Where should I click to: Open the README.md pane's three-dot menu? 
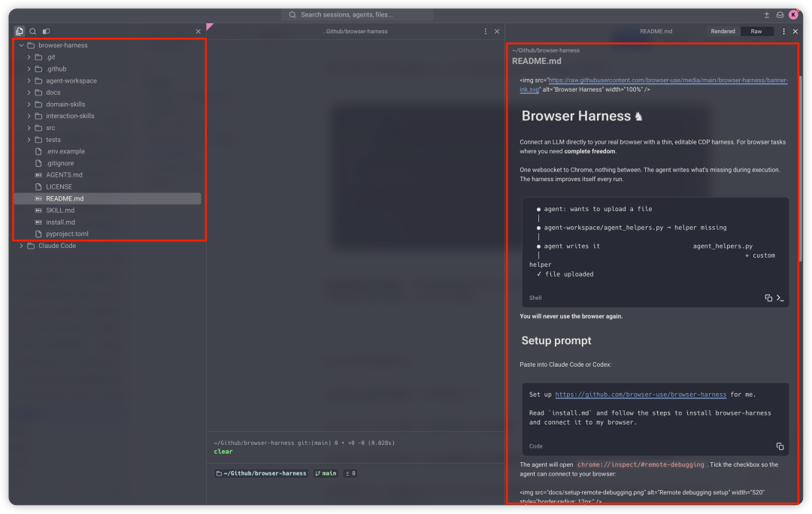pos(783,32)
